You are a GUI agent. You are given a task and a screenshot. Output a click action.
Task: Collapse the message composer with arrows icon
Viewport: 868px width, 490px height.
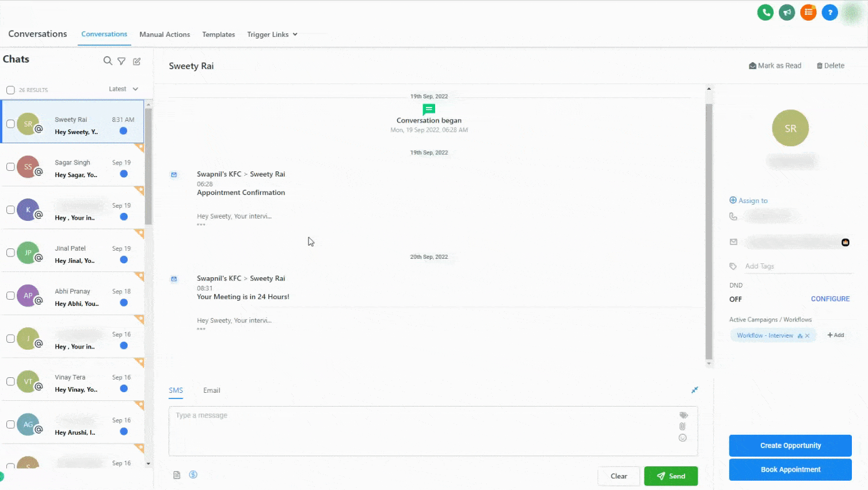tap(695, 390)
